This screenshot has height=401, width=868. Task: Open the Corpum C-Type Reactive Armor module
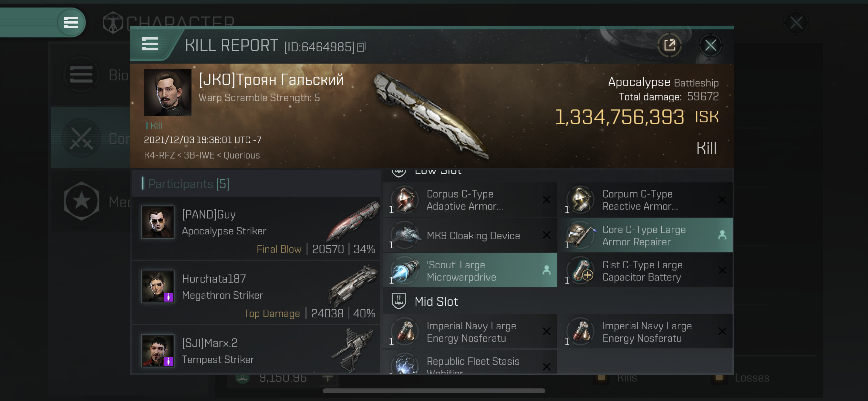click(x=646, y=200)
